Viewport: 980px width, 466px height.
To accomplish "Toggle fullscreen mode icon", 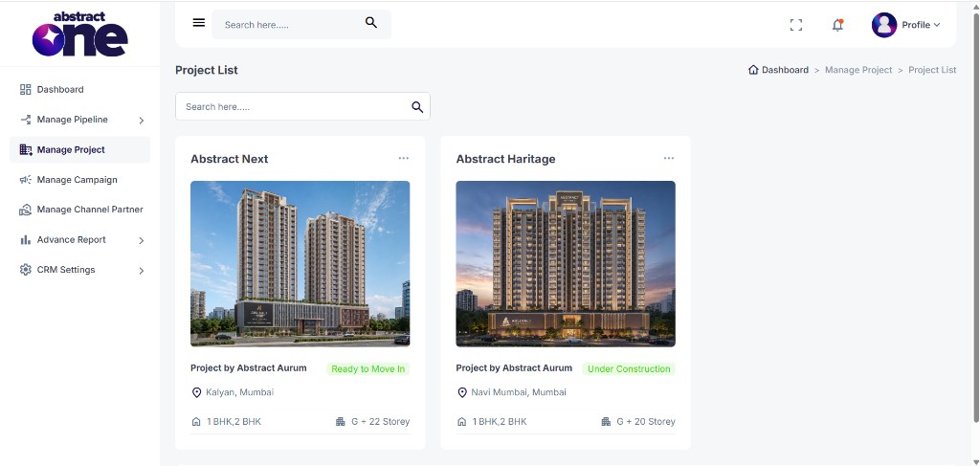I will pos(795,25).
